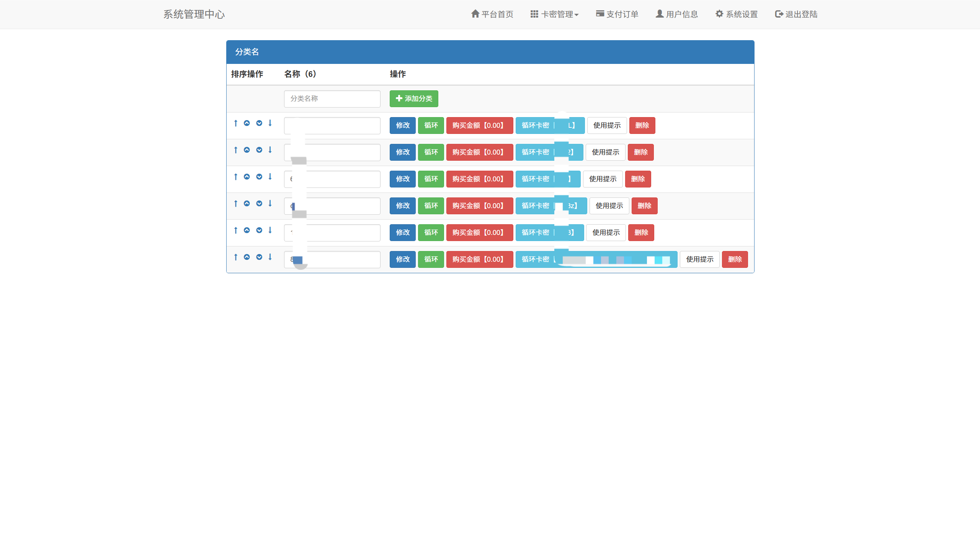
Task: Move down one the row whose 循环卡密 ends 2】
Action: pyautogui.click(x=259, y=150)
